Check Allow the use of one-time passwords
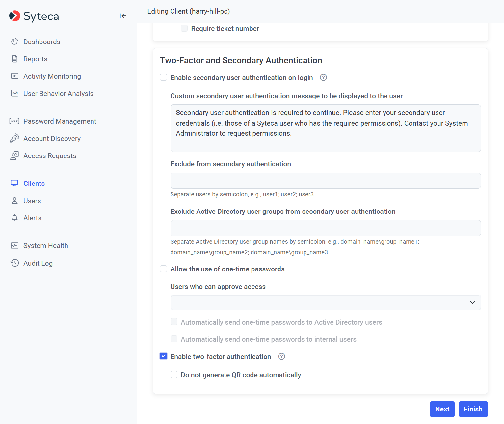This screenshot has width=504, height=424. (164, 269)
